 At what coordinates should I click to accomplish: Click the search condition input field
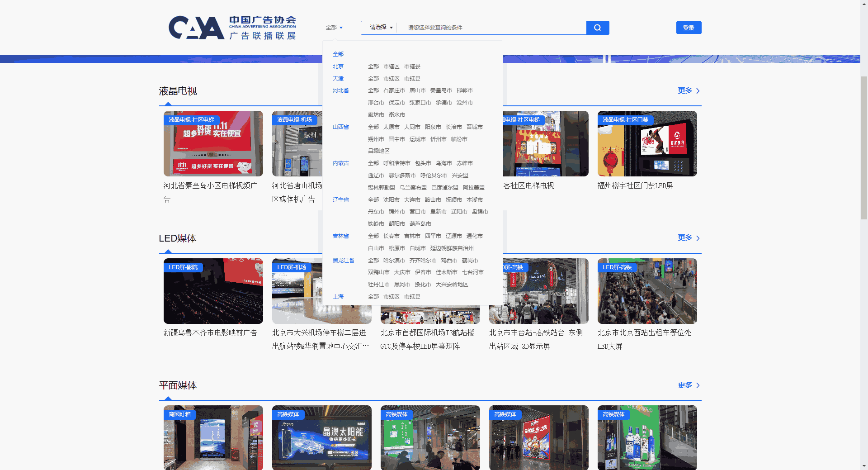493,28
